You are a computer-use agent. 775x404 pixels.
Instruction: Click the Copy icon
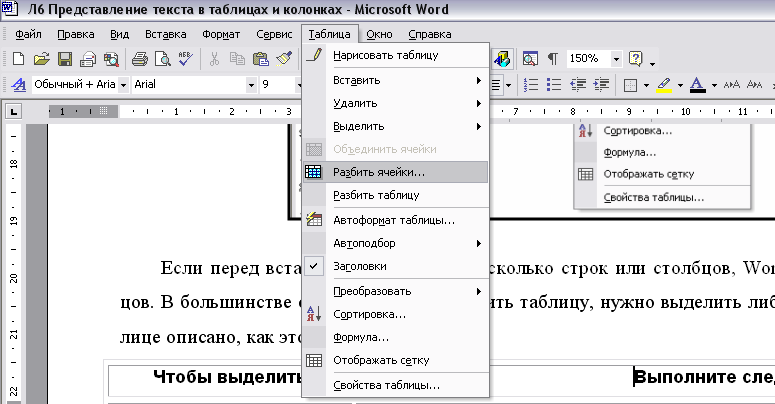[x=237, y=59]
